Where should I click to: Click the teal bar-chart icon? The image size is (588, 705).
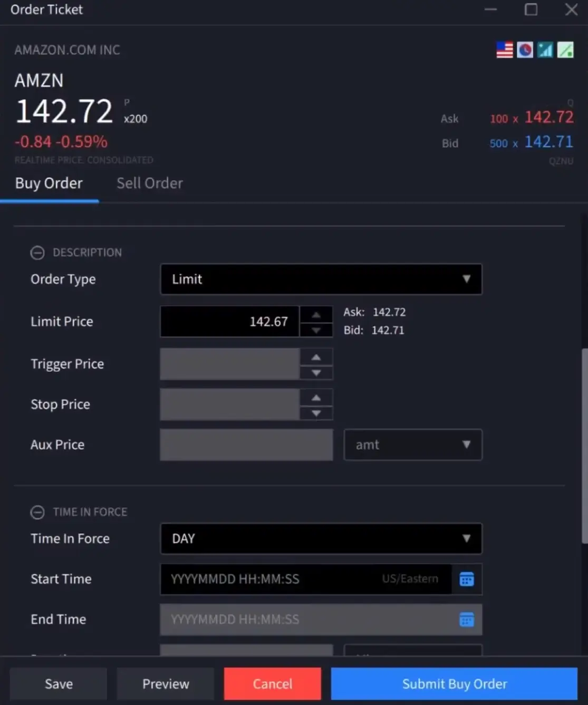(x=545, y=50)
